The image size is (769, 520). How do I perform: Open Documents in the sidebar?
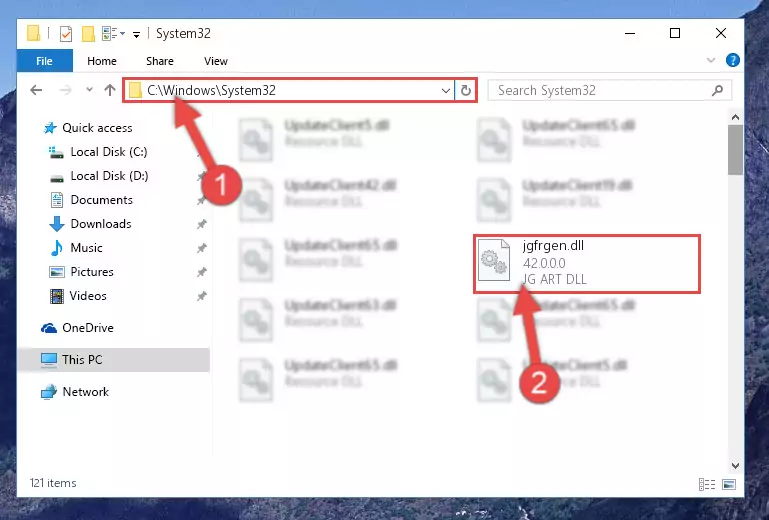[102, 200]
